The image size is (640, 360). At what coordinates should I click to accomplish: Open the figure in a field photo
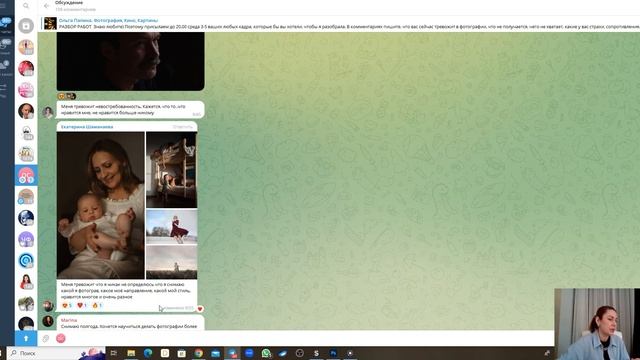tap(171, 262)
